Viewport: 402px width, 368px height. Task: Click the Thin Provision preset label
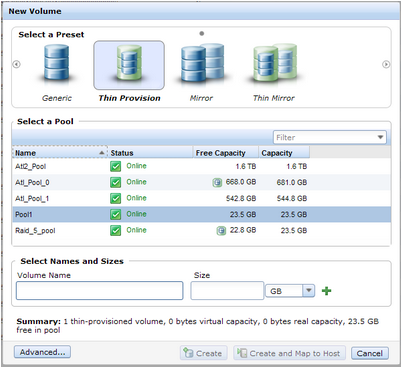tap(129, 98)
